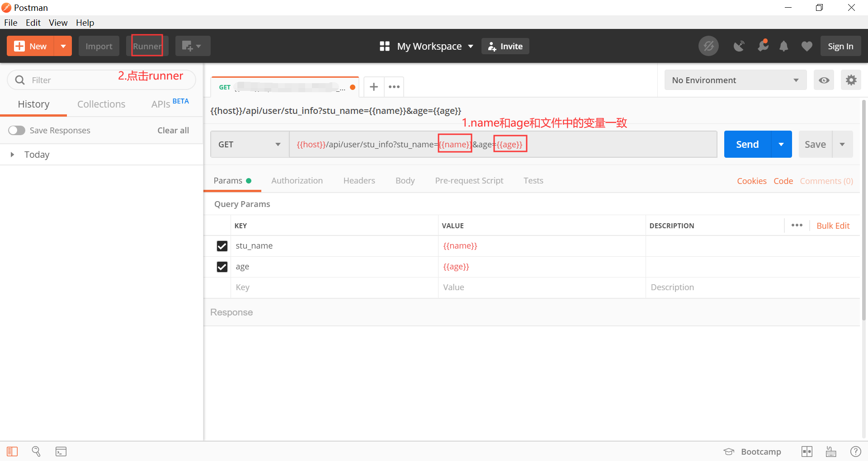Open the New button dropdown arrow
868x461 pixels.
(x=63, y=46)
